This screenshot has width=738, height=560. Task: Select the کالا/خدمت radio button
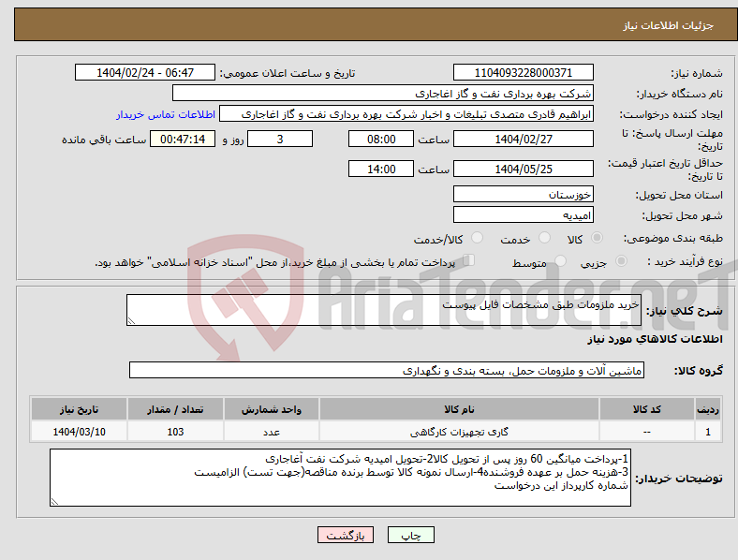(x=478, y=238)
